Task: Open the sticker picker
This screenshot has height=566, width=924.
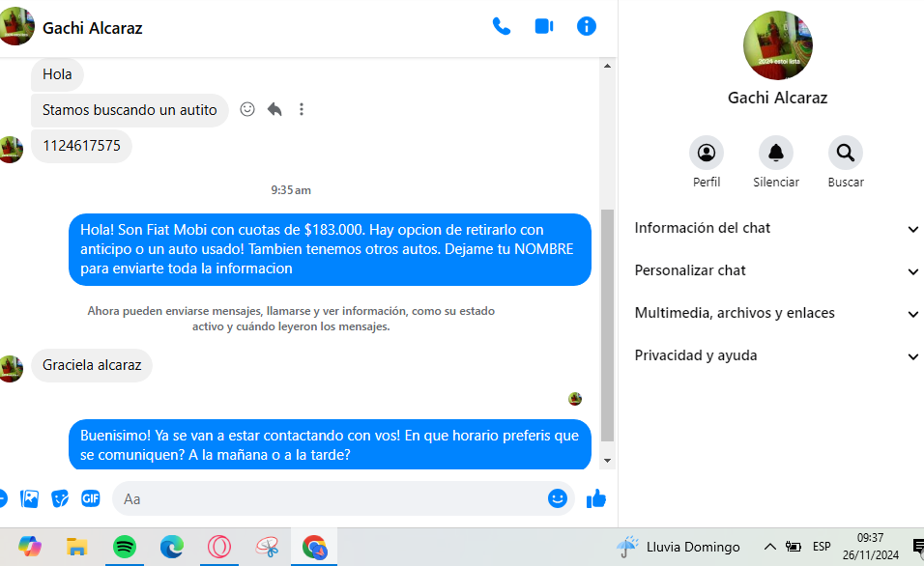Action: click(x=60, y=498)
